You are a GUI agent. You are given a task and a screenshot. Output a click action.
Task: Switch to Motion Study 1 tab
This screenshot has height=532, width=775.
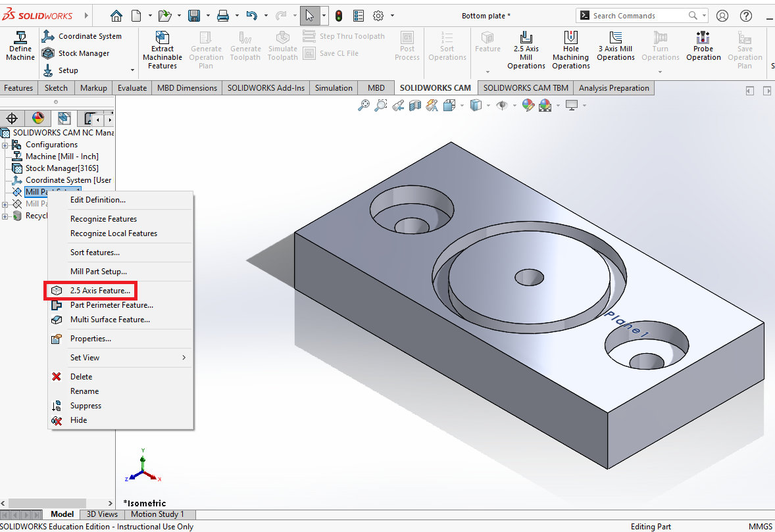(x=158, y=514)
